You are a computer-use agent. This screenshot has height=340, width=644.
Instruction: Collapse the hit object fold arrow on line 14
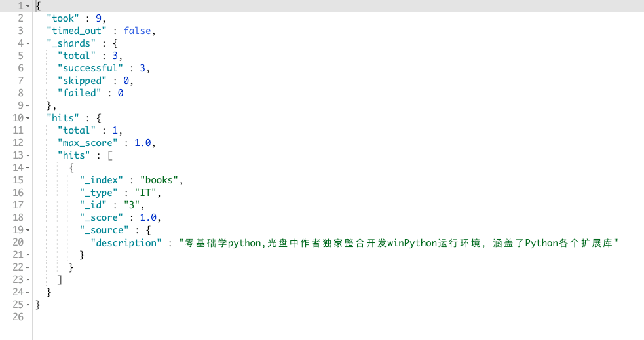coord(28,168)
